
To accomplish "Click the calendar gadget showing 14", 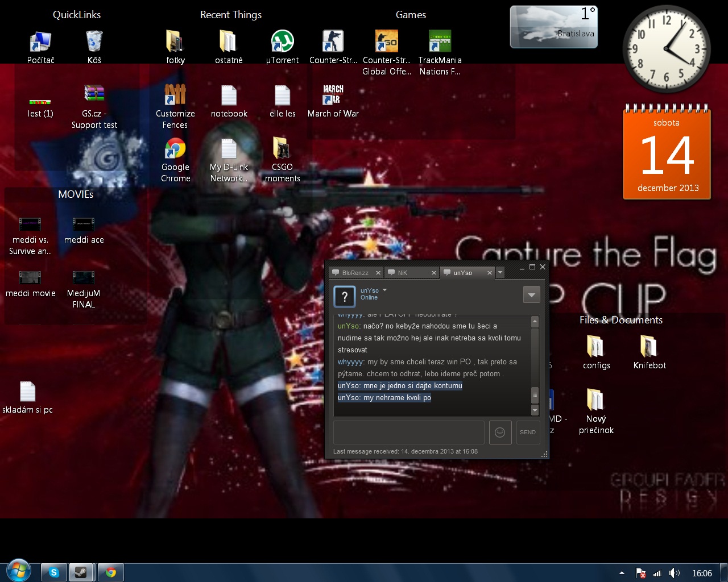I will click(667, 152).
